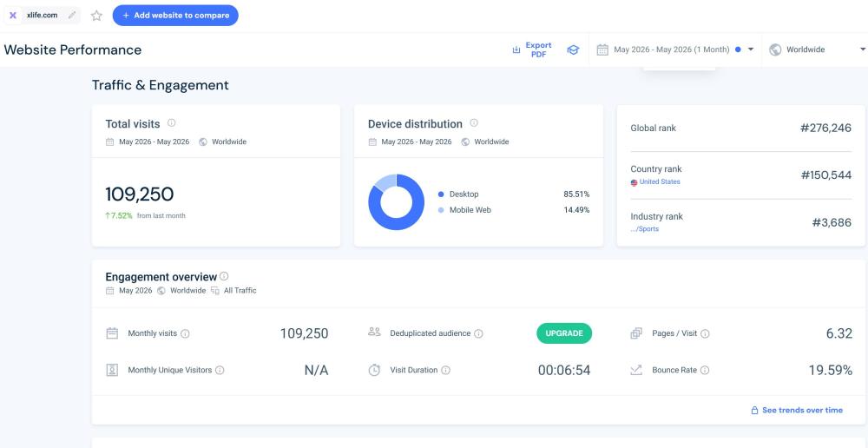Click the info icon next to Bounce Rate
This screenshot has height=448, width=868.
pyautogui.click(x=705, y=371)
